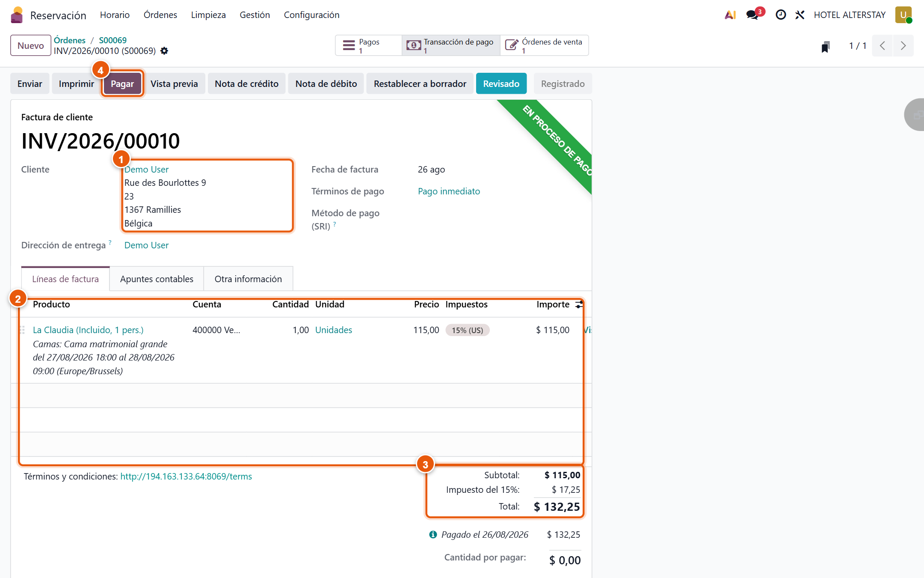Switch to the Otra información tab
Viewport: 924px width, 578px height.
click(x=248, y=279)
